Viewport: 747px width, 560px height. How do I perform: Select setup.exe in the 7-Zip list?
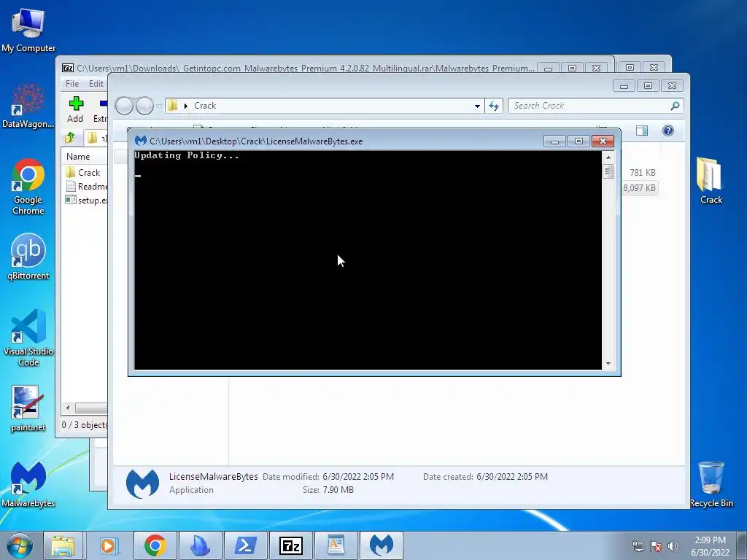(86, 200)
